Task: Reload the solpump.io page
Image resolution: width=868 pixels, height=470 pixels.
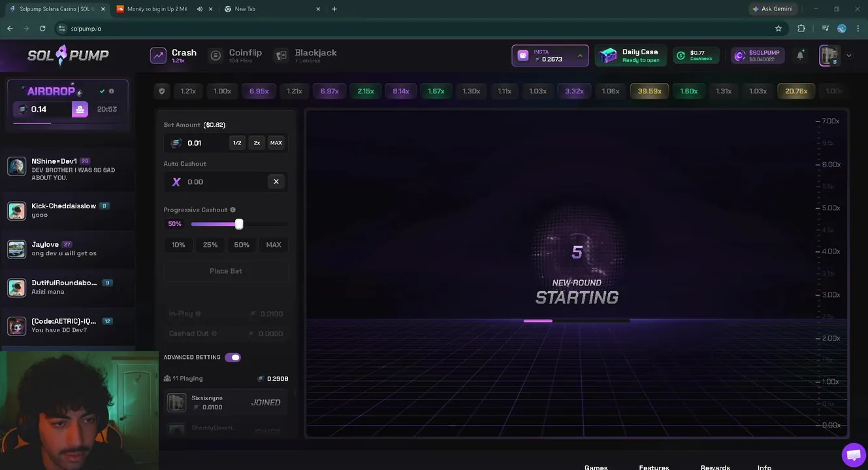Action: pos(42,29)
